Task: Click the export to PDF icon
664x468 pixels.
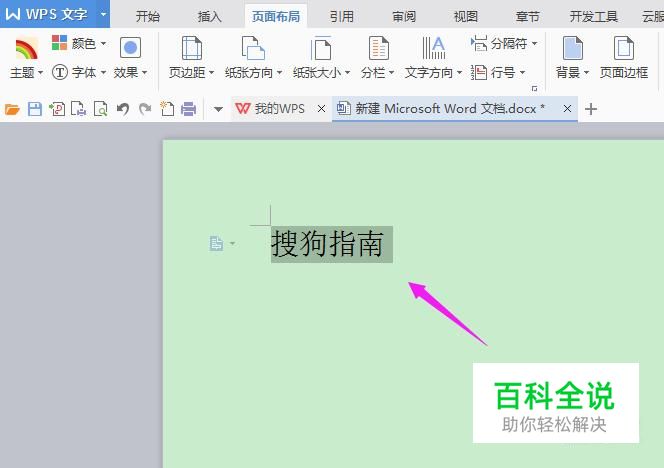Action: 57,109
